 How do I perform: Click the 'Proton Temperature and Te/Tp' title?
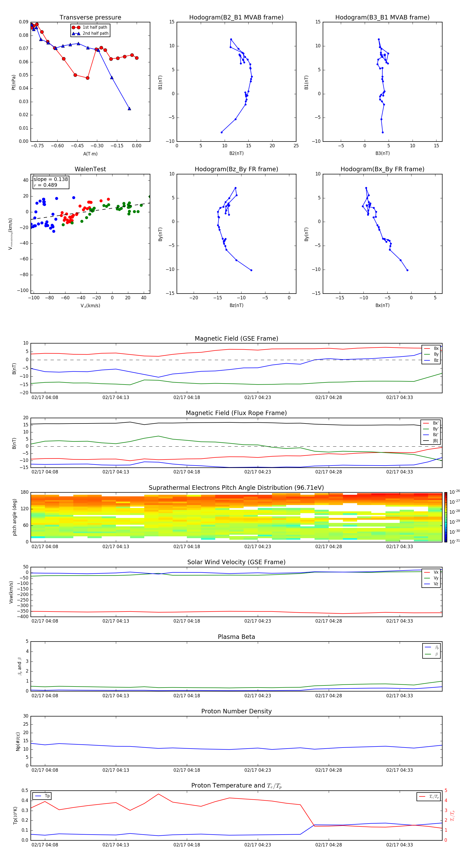(x=236, y=786)
